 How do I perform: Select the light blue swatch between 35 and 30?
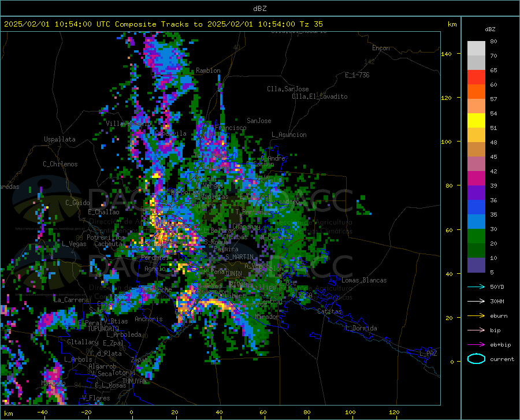pyautogui.click(x=476, y=222)
